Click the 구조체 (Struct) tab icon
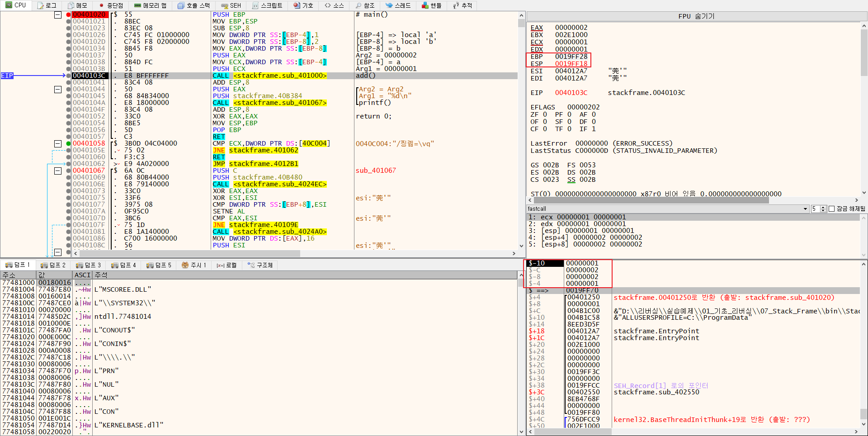The image size is (868, 436). coord(251,265)
